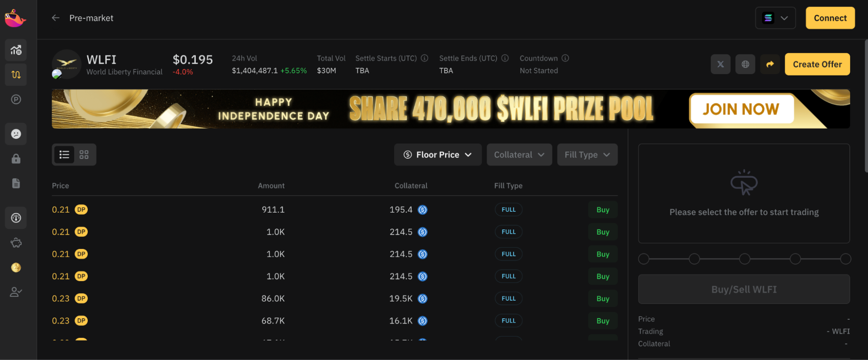Set amount slider to last stop
This screenshot has height=360, width=868.
pyautogui.click(x=845, y=259)
